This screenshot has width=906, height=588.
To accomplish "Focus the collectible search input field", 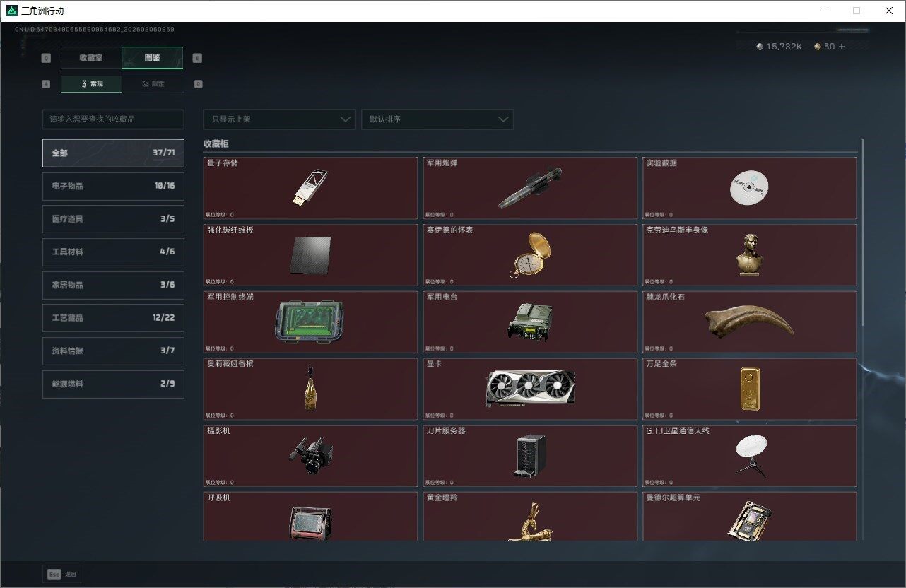I will [113, 119].
